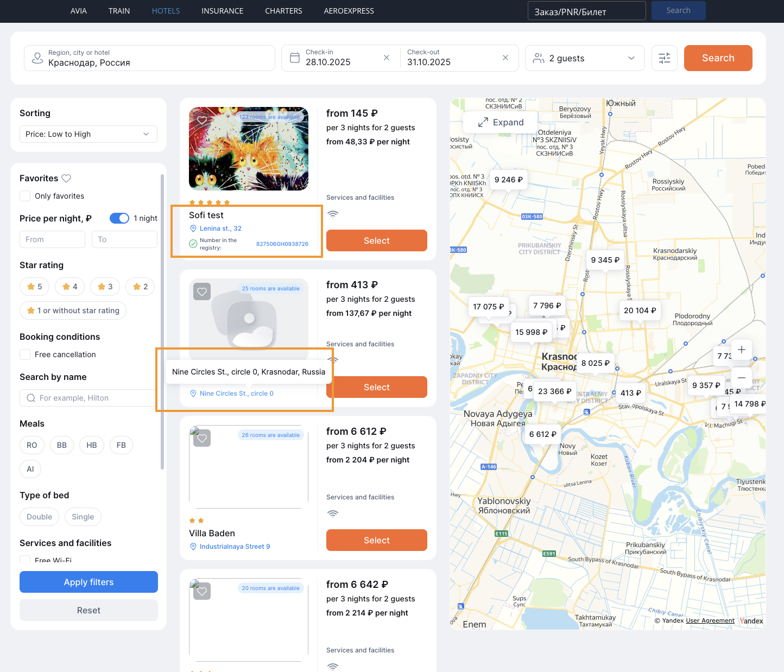Clear the check-out date 31.10.2025
Screen dimensions: 784x672
pyautogui.click(x=505, y=58)
